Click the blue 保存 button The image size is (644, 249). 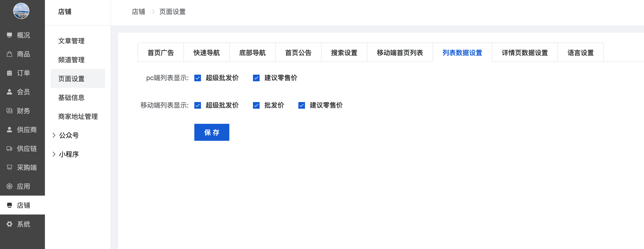coord(212,132)
